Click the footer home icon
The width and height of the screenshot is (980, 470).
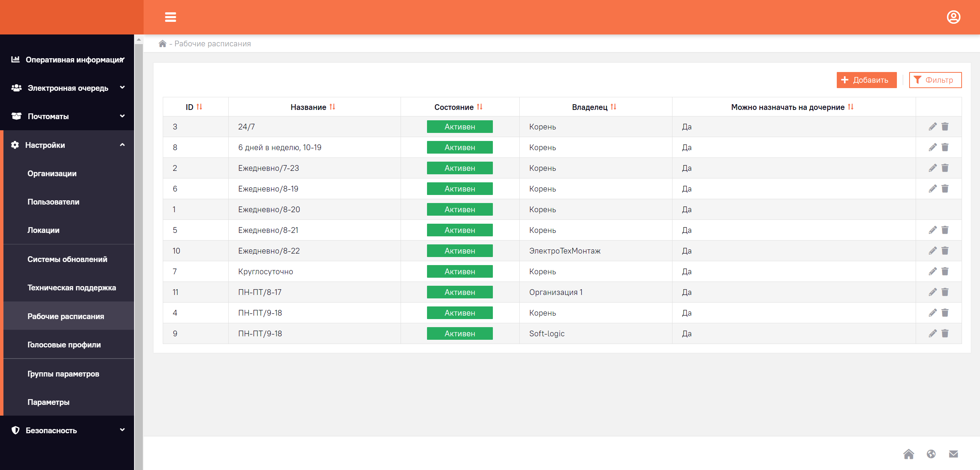[908, 454]
